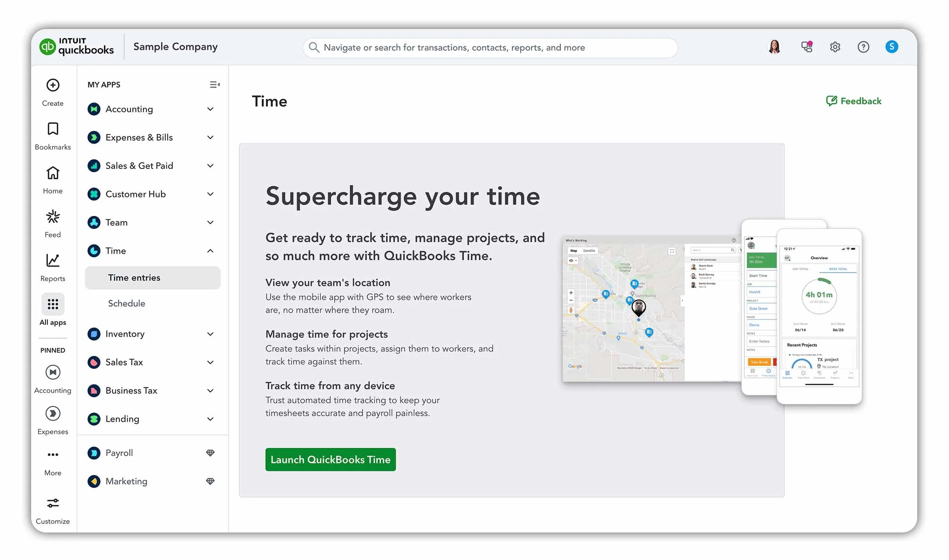The width and height of the screenshot is (949, 560).
Task: Collapse the MY APPS list with the toggle icon
Action: pyautogui.click(x=215, y=84)
